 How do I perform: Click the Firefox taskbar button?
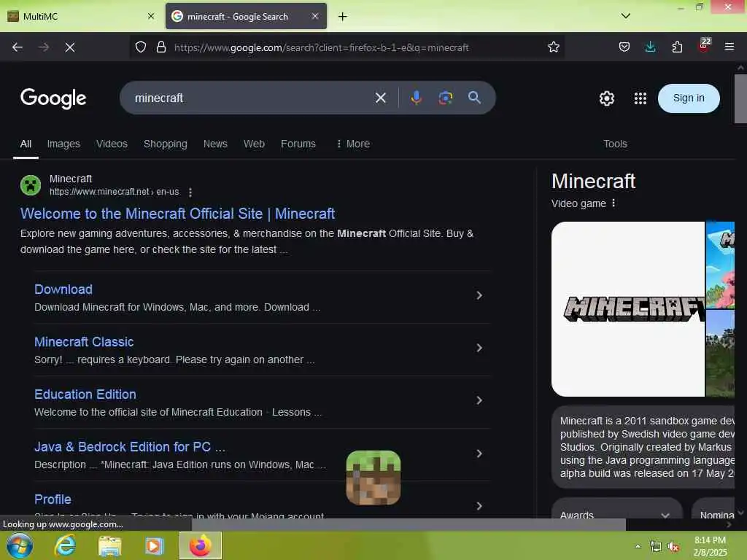[x=201, y=545]
